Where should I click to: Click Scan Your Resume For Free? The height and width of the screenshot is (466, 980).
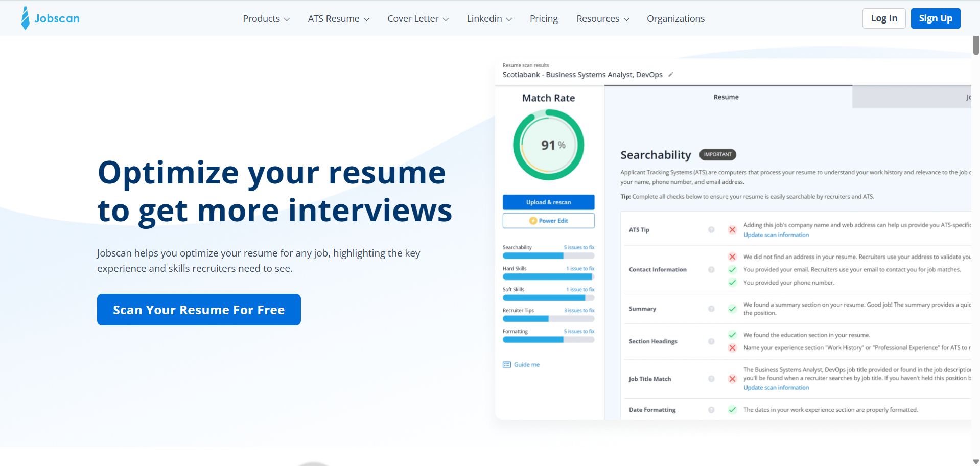[199, 310]
